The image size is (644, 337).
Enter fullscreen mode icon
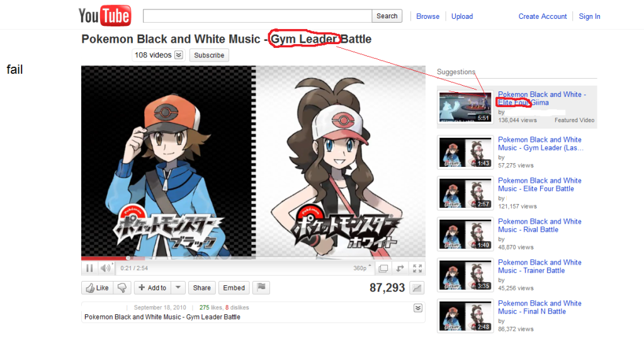tap(417, 268)
